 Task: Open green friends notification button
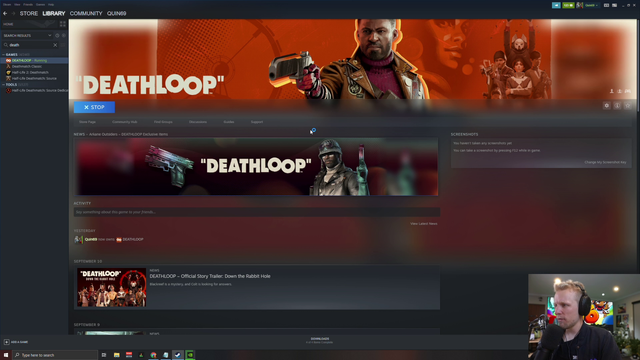pos(568,5)
